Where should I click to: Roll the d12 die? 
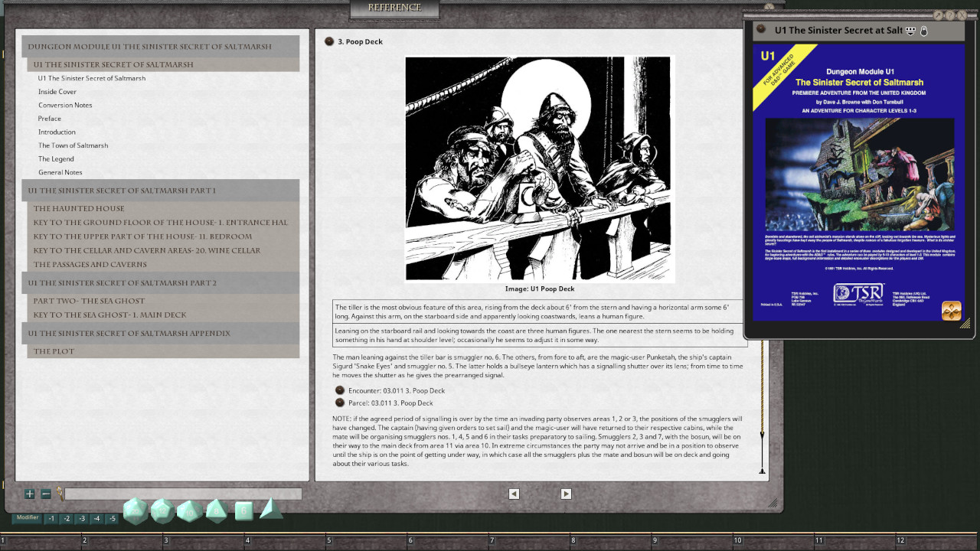coord(162,510)
